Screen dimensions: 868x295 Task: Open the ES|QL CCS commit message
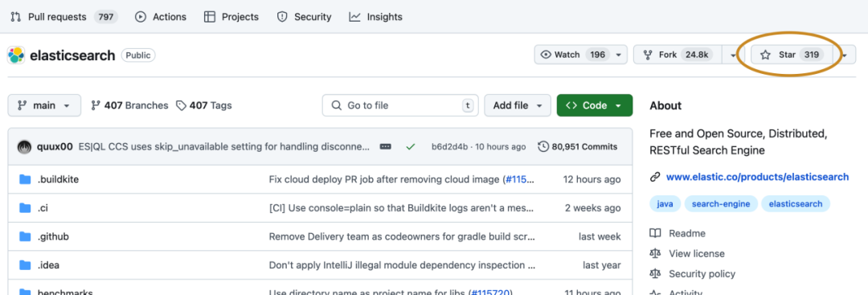223,146
